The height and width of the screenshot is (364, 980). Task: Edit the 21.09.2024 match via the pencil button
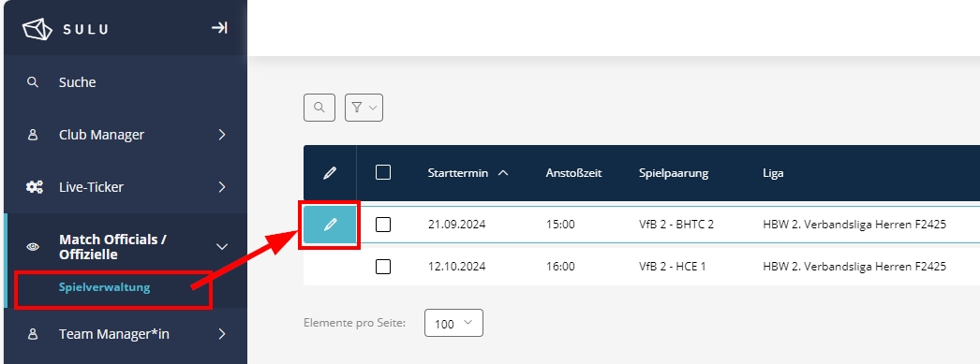click(x=330, y=225)
